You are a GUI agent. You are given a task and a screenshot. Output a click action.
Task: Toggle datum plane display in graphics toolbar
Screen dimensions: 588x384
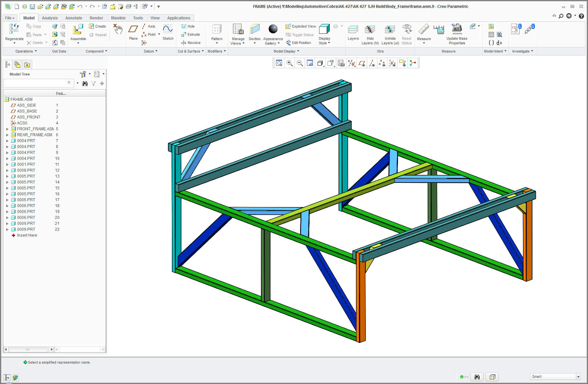362,63
